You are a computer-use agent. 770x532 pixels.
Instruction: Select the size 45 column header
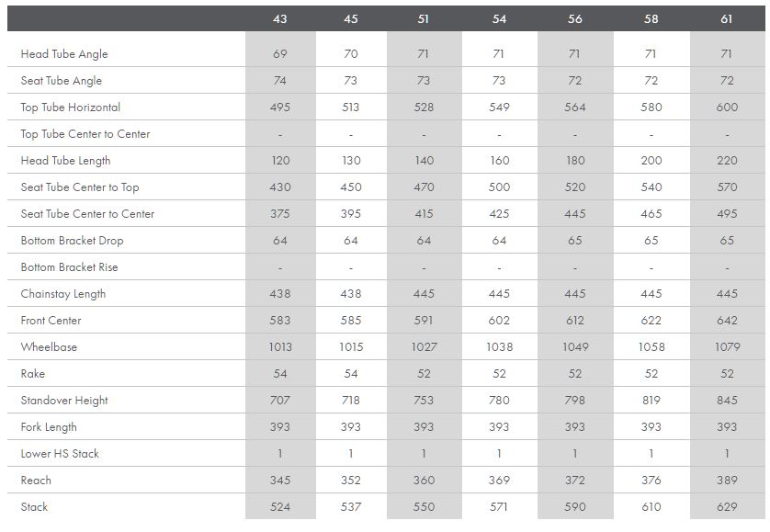click(351, 18)
